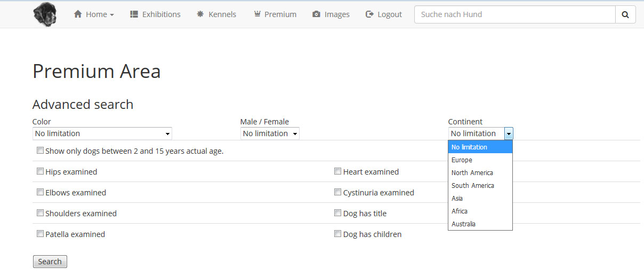Open Exhibitions page

[155, 14]
